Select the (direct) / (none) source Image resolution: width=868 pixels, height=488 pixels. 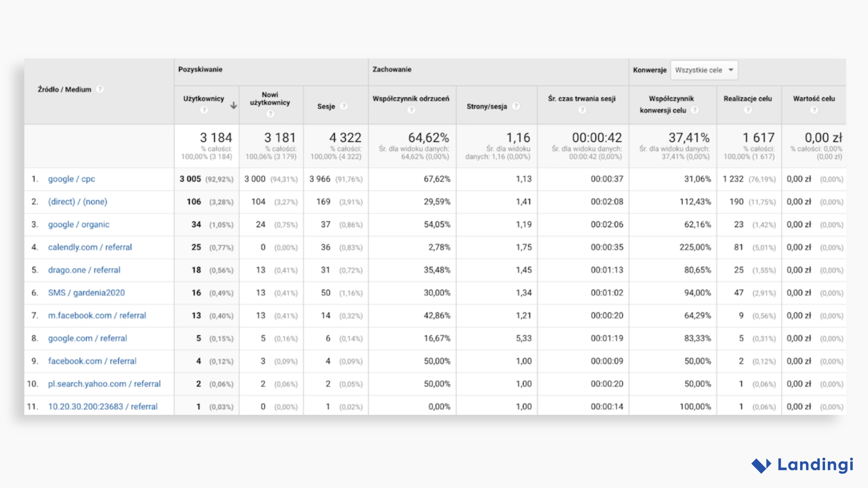click(x=78, y=202)
